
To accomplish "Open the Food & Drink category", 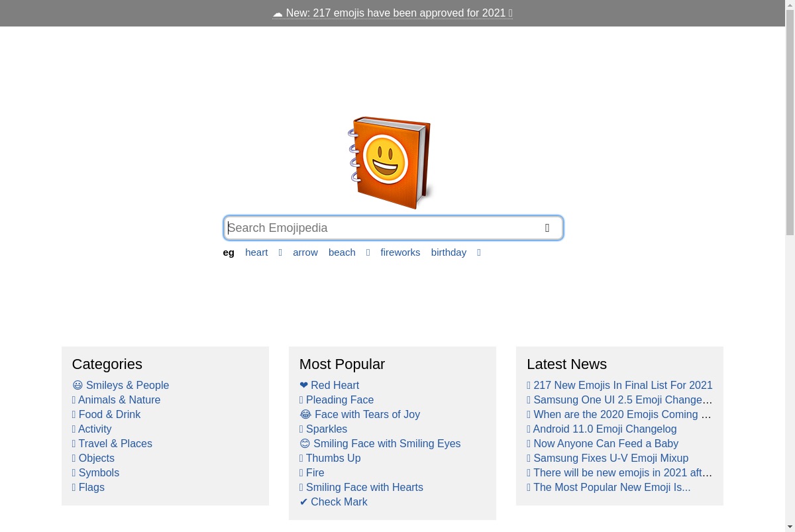I will 106,415.
